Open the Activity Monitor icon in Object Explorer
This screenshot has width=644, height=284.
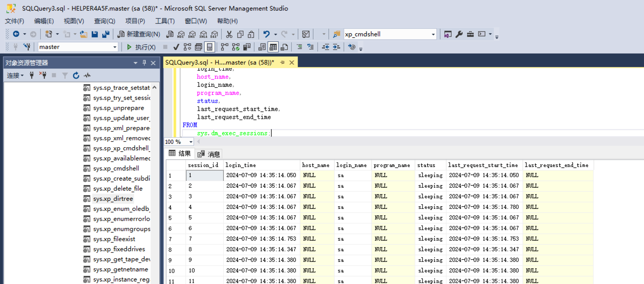coord(87,75)
